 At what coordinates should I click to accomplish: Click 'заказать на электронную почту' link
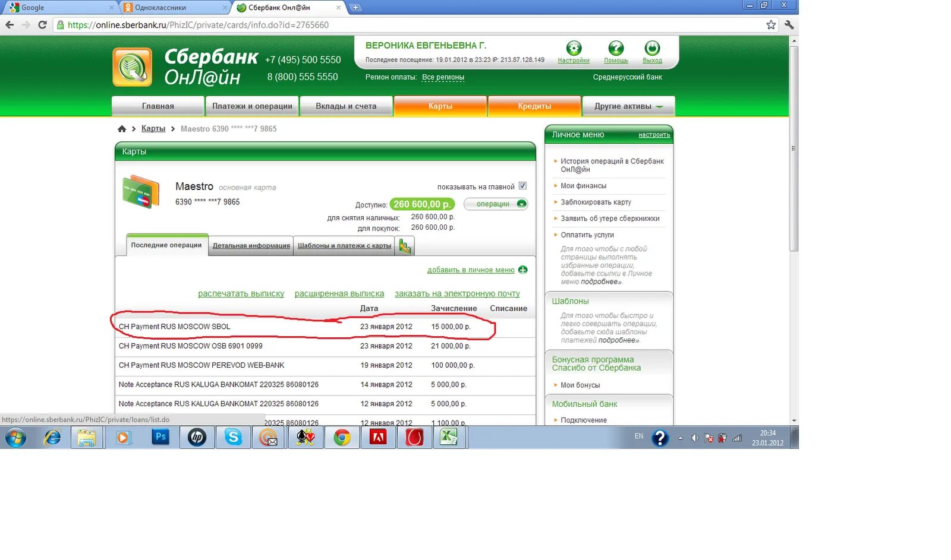coord(457,293)
